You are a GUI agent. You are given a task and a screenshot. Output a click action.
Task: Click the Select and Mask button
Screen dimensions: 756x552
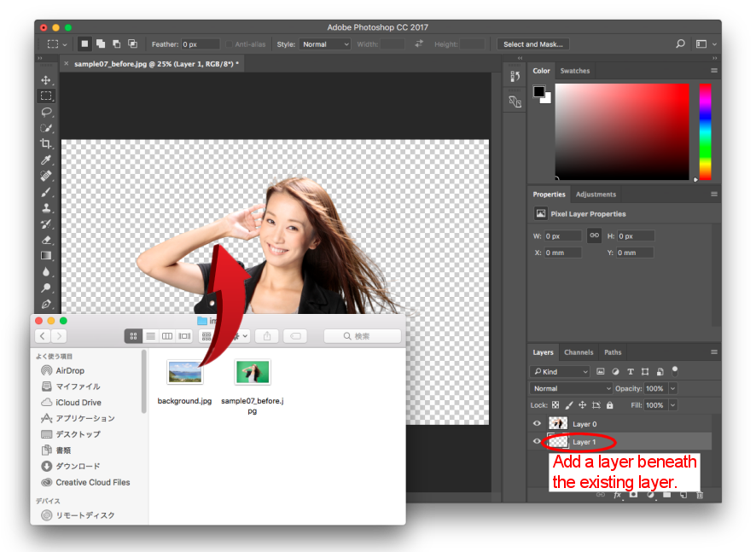tap(533, 44)
